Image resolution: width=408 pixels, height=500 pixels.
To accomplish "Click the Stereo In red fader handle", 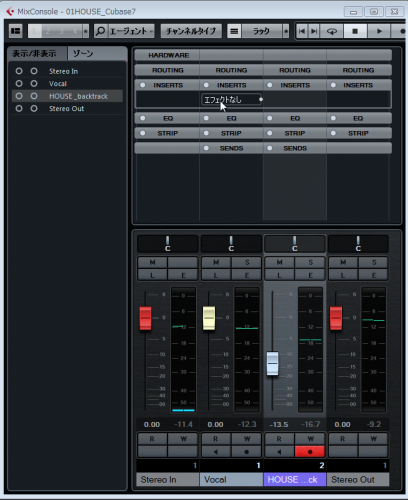I will (x=145, y=318).
